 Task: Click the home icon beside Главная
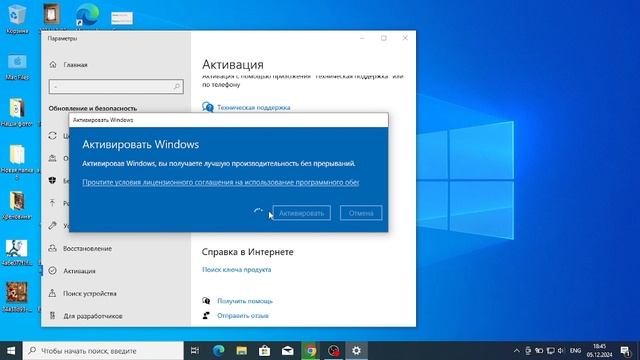click(53, 64)
